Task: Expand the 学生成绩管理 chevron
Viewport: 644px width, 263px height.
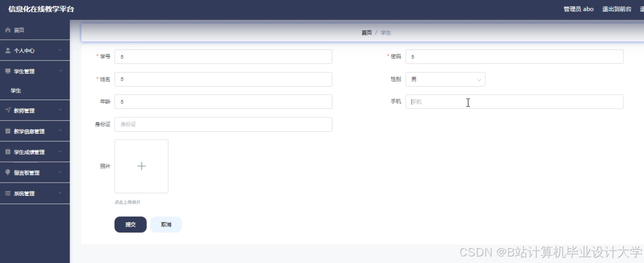Action: pos(61,152)
